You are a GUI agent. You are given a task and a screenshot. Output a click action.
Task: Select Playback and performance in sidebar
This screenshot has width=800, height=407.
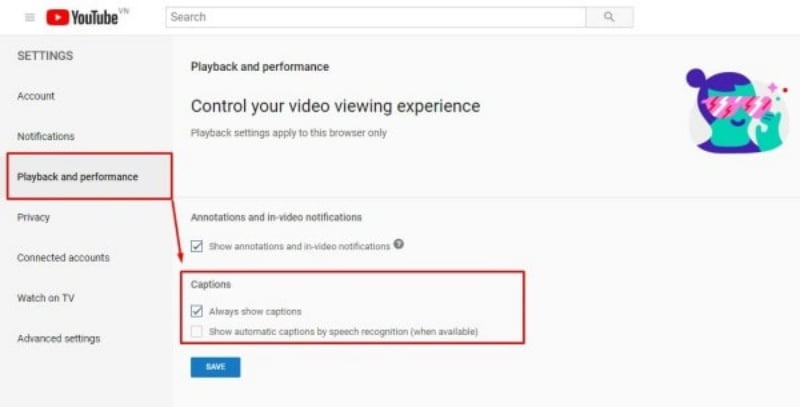pos(78,177)
